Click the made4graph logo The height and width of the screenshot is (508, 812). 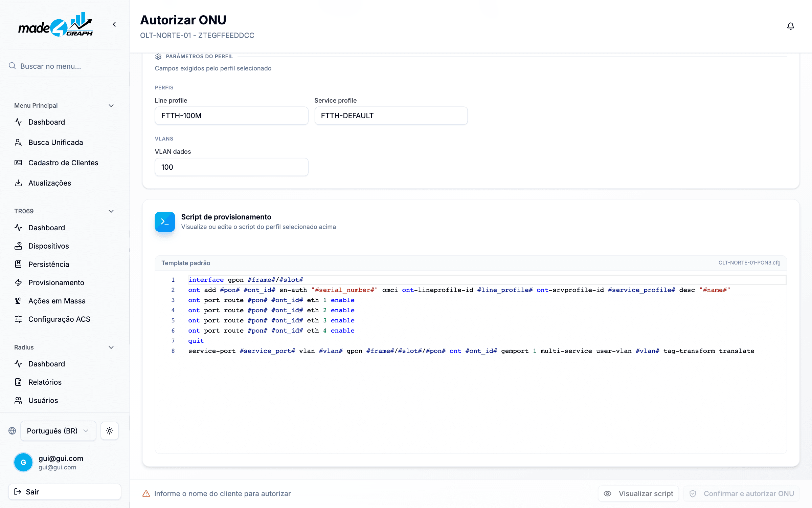56,24
